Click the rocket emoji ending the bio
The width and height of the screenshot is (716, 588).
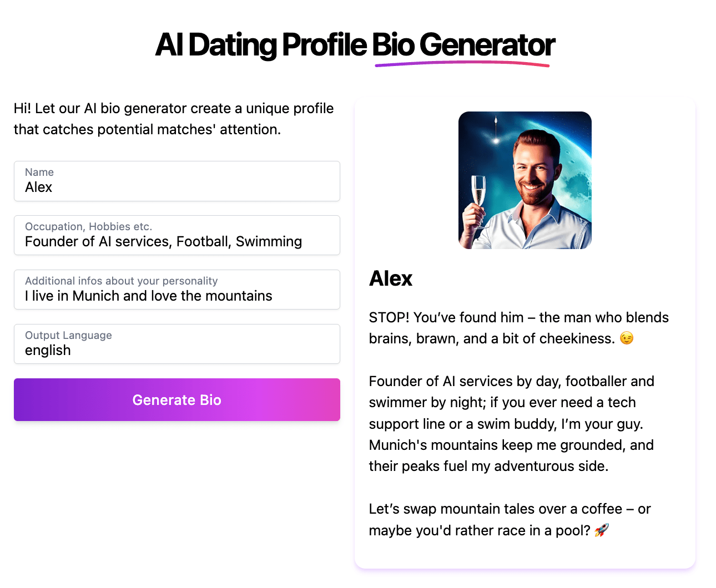point(602,530)
